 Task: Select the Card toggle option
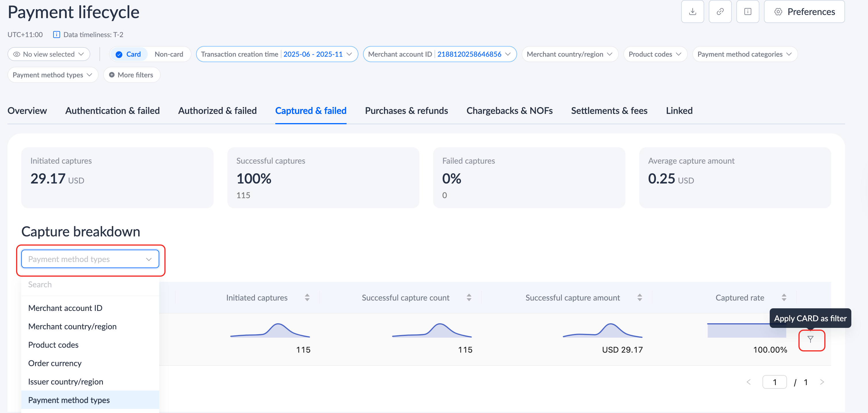[x=128, y=54]
